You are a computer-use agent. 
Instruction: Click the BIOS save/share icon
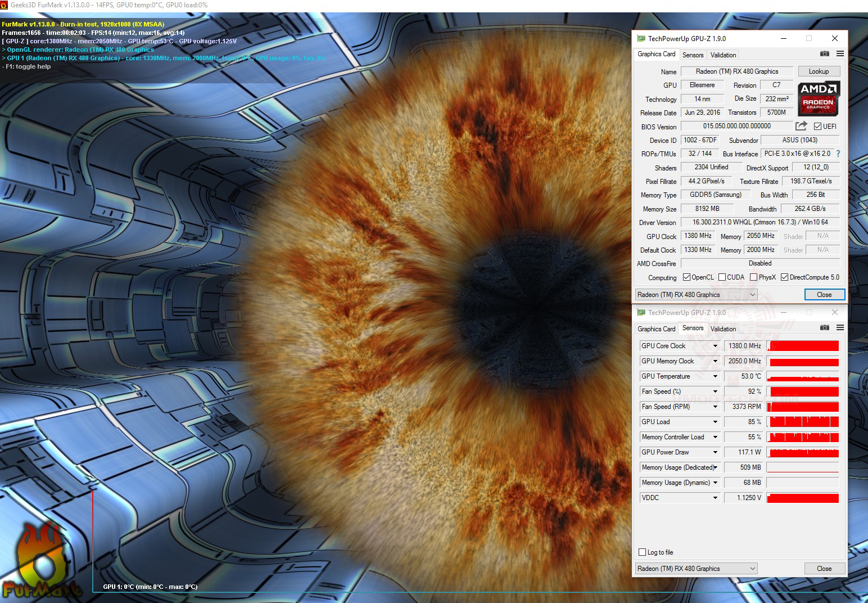click(x=801, y=126)
